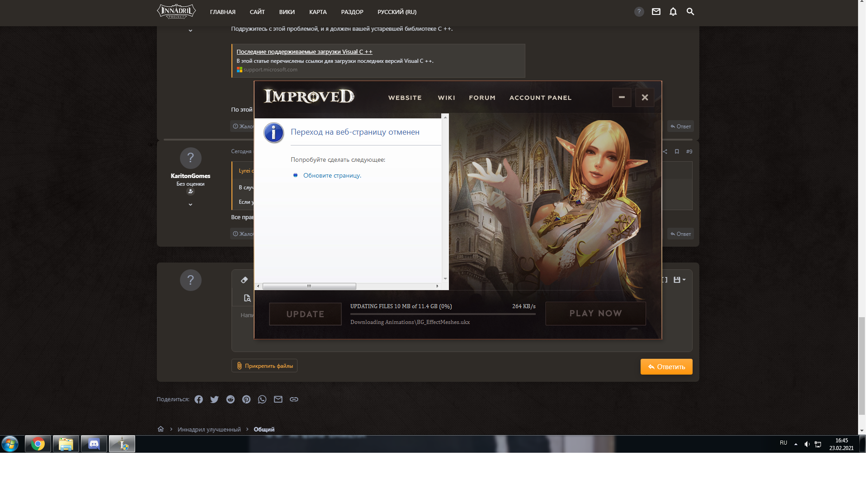868x488 pixels.
Task: Open the messages envelope icon
Action: 656,12
